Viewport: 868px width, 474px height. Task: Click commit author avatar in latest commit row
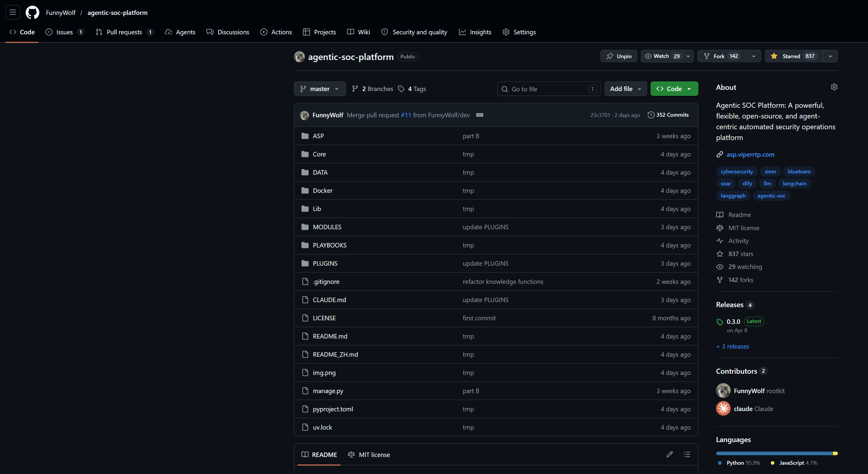pyautogui.click(x=304, y=115)
